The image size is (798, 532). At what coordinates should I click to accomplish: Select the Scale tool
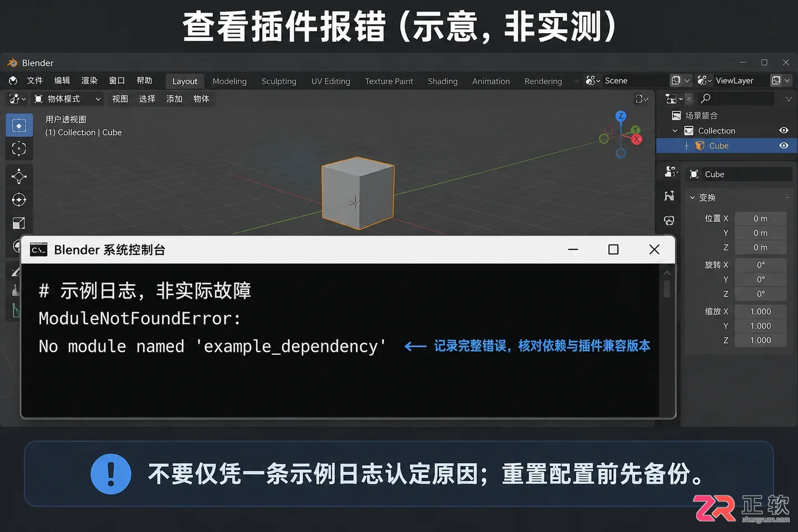(x=19, y=223)
